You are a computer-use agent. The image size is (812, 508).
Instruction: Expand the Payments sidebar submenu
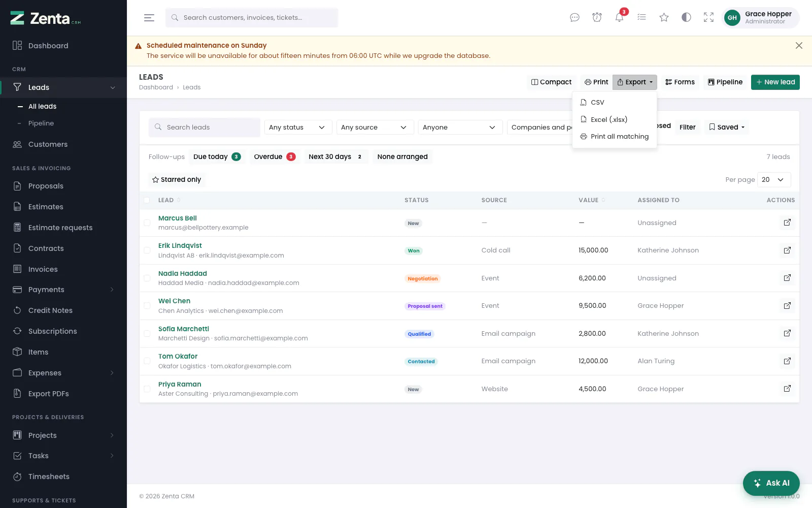coord(63,290)
